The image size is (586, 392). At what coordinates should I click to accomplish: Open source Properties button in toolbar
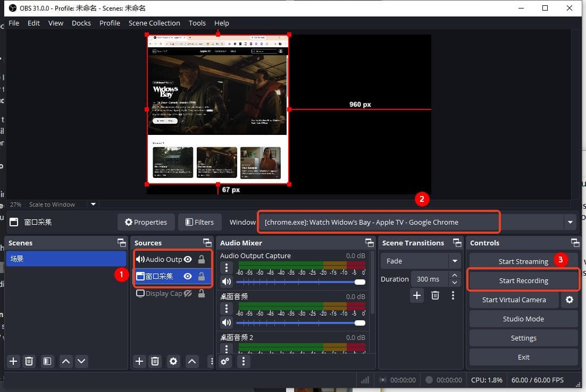click(146, 222)
